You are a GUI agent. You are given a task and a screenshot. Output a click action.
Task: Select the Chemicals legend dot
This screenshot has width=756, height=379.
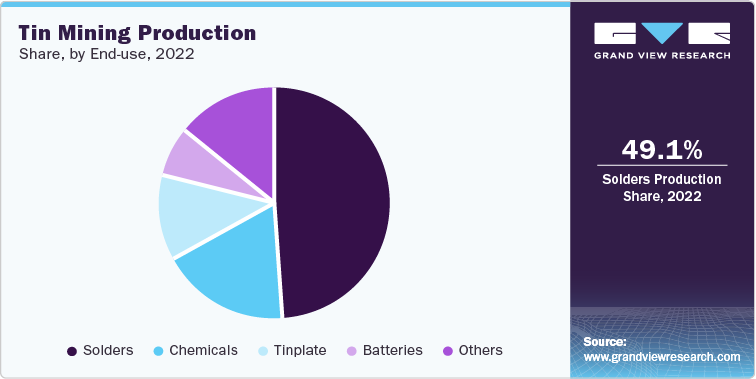pyautogui.click(x=158, y=351)
